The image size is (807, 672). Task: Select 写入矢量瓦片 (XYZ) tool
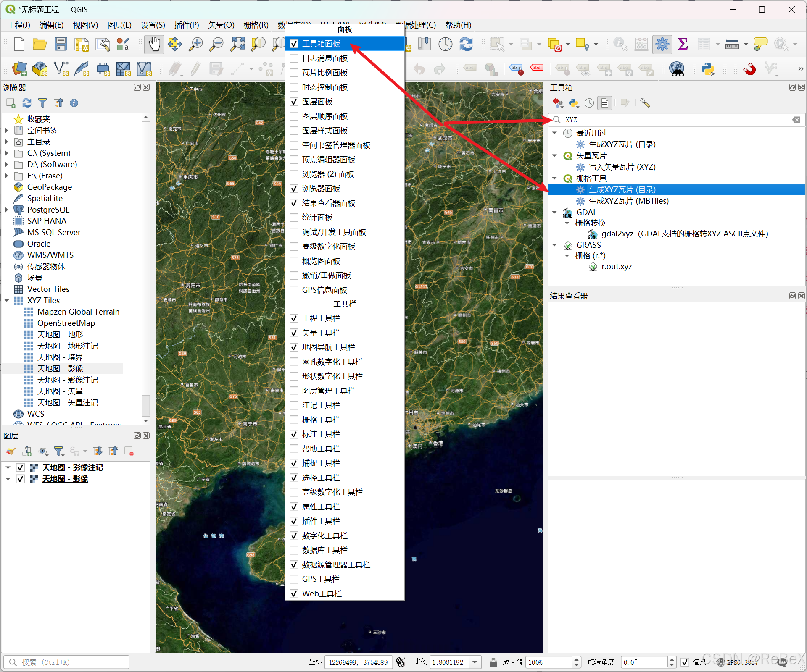click(x=622, y=167)
